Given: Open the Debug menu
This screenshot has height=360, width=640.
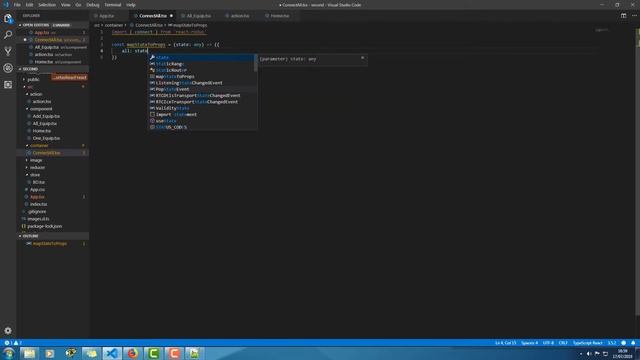Looking at the screenshot, I should pyautogui.click(x=93, y=5).
